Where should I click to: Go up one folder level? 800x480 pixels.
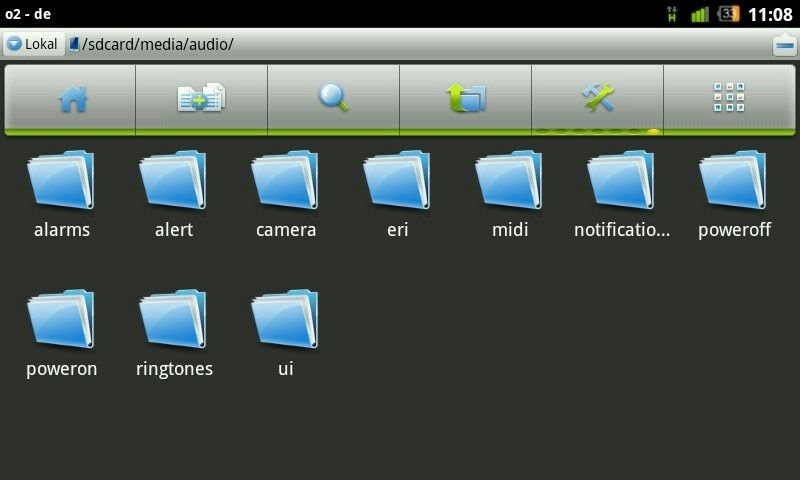click(466, 98)
